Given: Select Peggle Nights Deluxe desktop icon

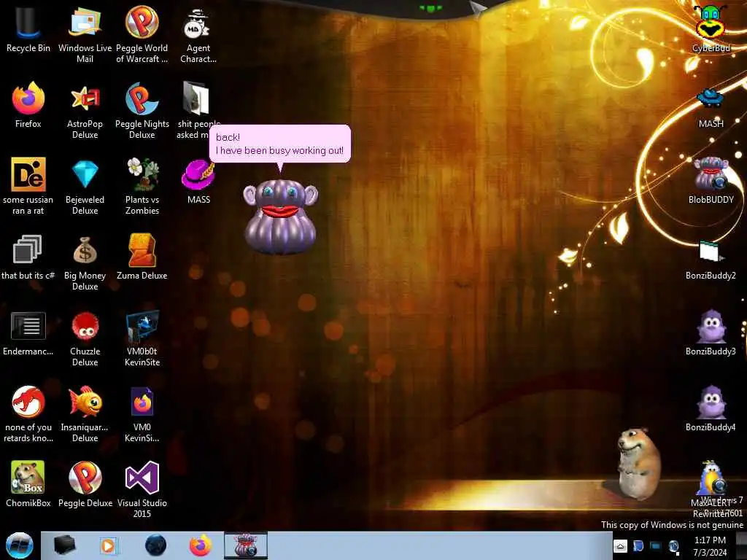Looking at the screenshot, I should coord(142,111).
